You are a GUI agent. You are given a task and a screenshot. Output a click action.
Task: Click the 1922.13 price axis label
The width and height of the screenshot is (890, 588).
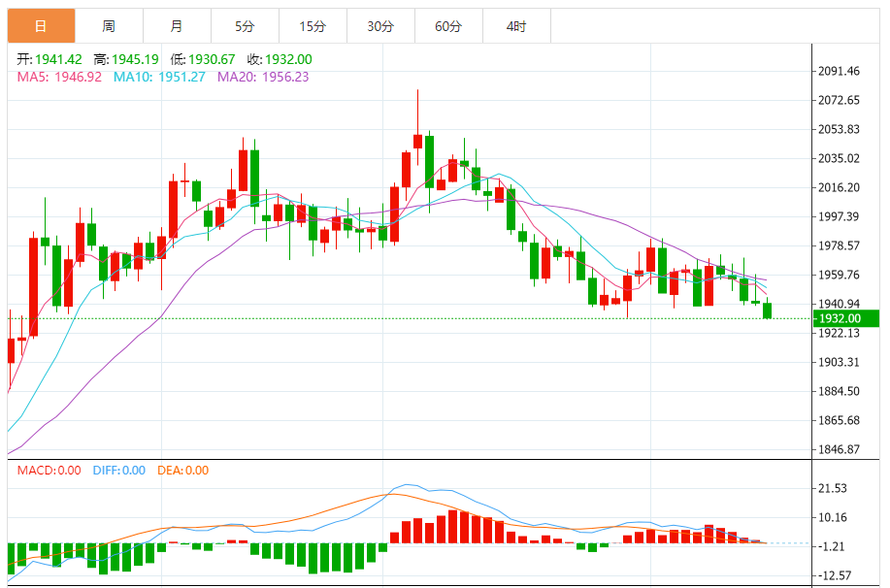[x=839, y=333]
